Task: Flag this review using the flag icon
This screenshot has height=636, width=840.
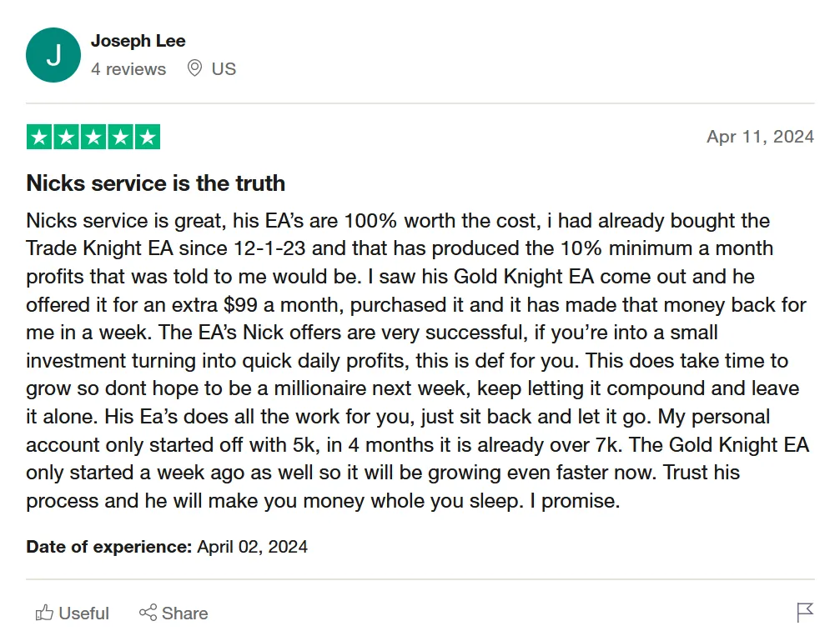Action: (805, 613)
